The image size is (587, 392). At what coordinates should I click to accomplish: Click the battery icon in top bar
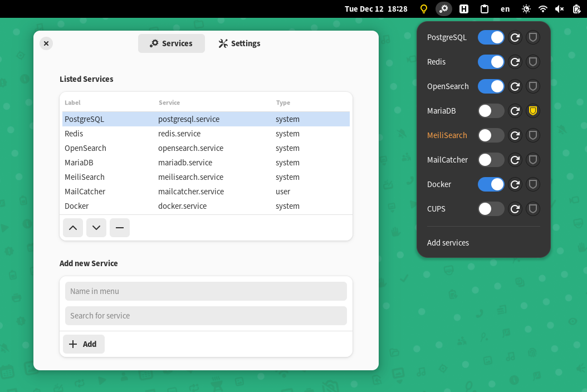(576, 9)
